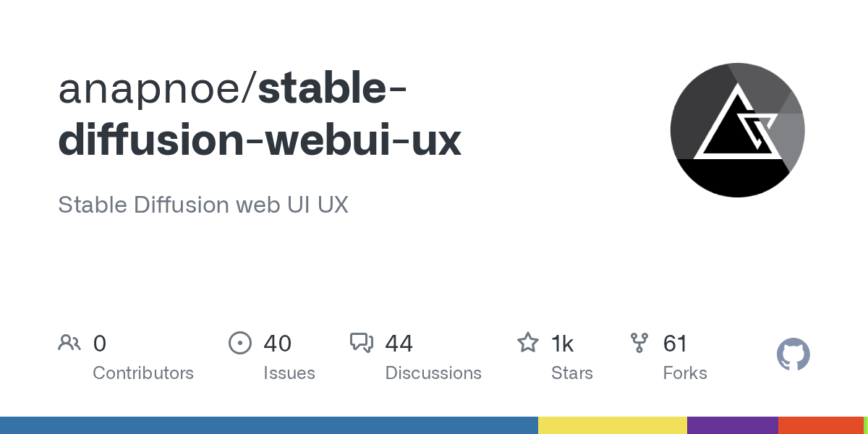The image size is (868, 434).
Task: Click the Contributors people icon
Action: tap(69, 343)
